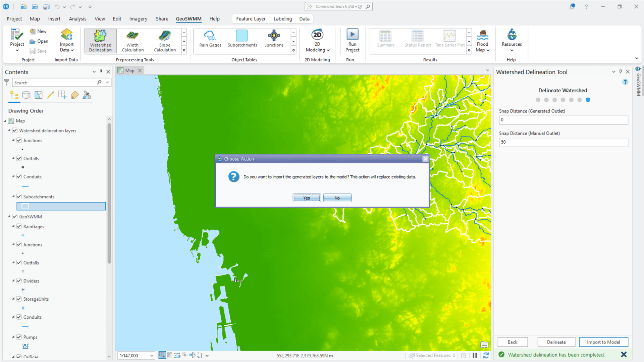
Task: Open the Imagery ribbon tab
Action: (138, 18)
